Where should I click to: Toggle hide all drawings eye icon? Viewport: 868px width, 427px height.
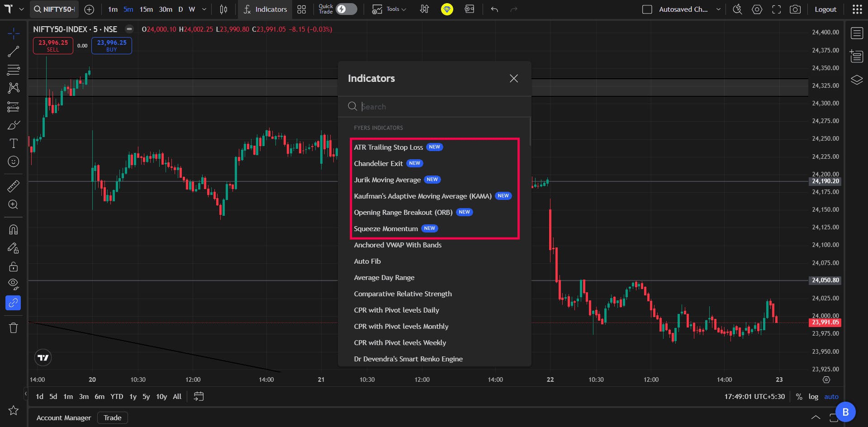coord(14,285)
